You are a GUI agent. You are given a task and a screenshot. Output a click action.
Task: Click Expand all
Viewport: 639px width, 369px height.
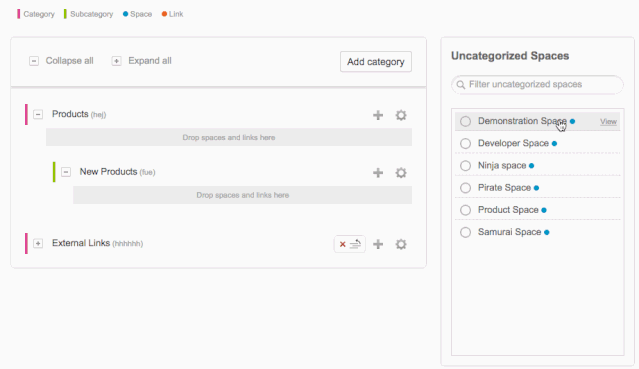pyautogui.click(x=142, y=61)
